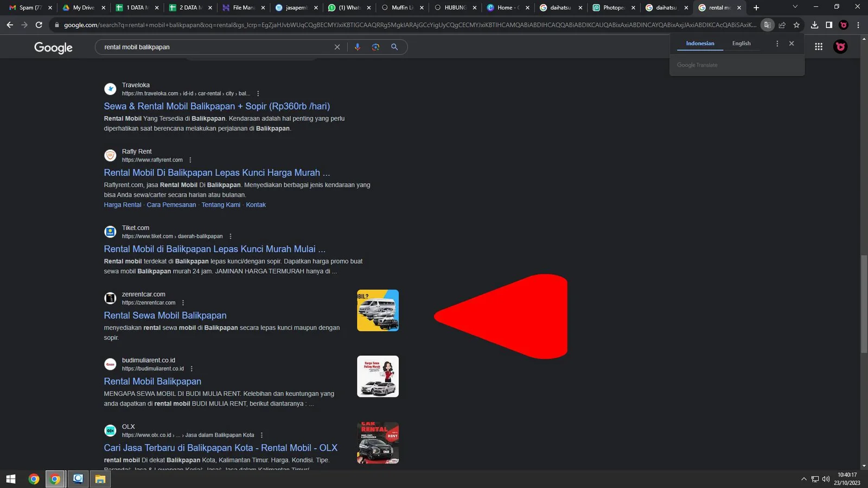Viewport: 868px width, 488px height.
Task: Clear the search box text
Action: click(337, 47)
